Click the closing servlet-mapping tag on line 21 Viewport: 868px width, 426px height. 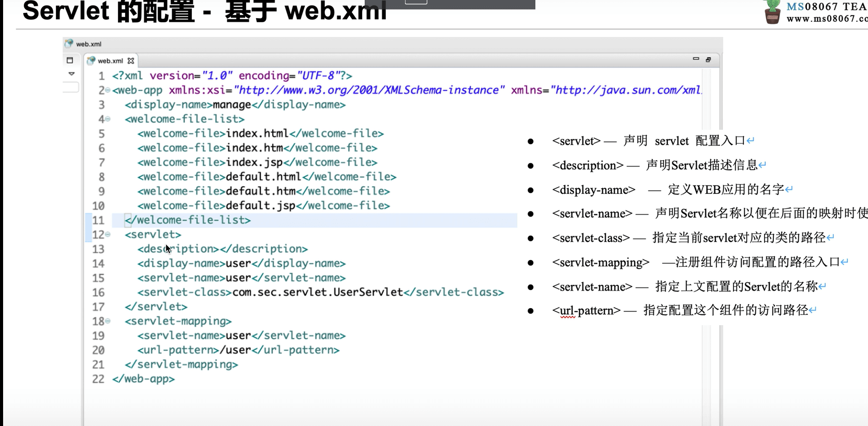click(x=181, y=364)
